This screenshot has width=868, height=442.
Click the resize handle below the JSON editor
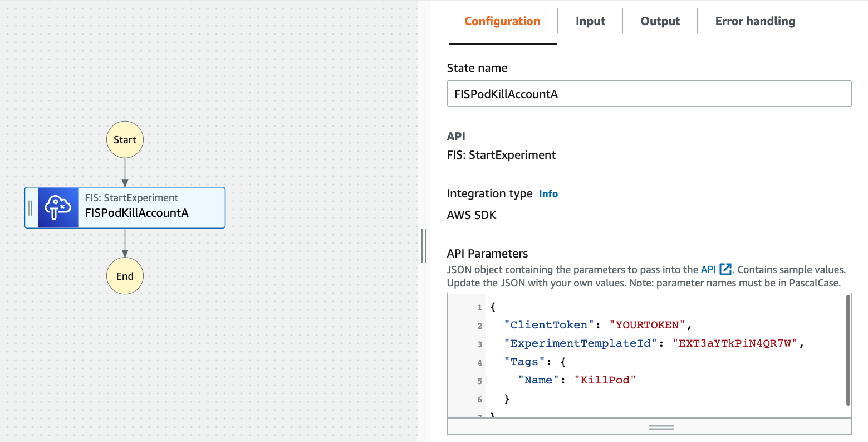click(661, 426)
